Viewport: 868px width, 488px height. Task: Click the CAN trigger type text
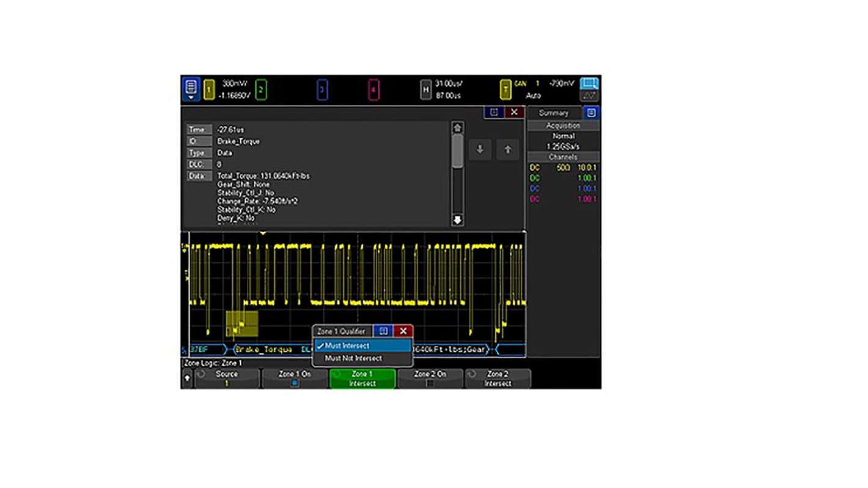click(x=520, y=84)
